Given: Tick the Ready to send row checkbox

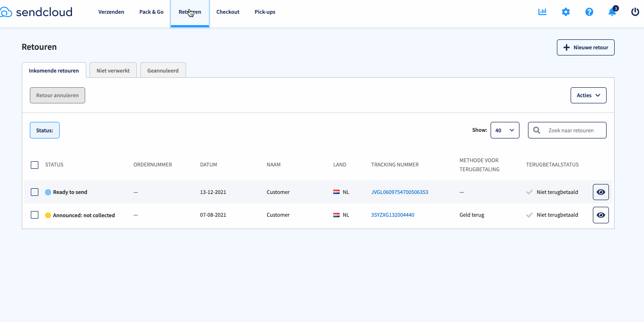Looking at the screenshot, I should pyautogui.click(x=35, y=192).
